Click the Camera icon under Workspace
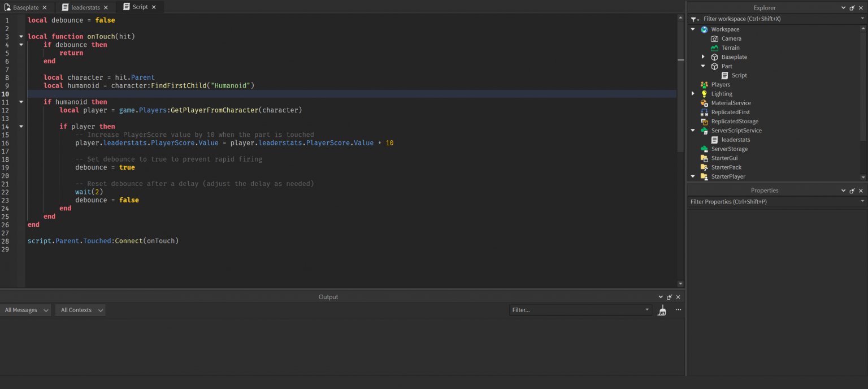 point(714,38)
